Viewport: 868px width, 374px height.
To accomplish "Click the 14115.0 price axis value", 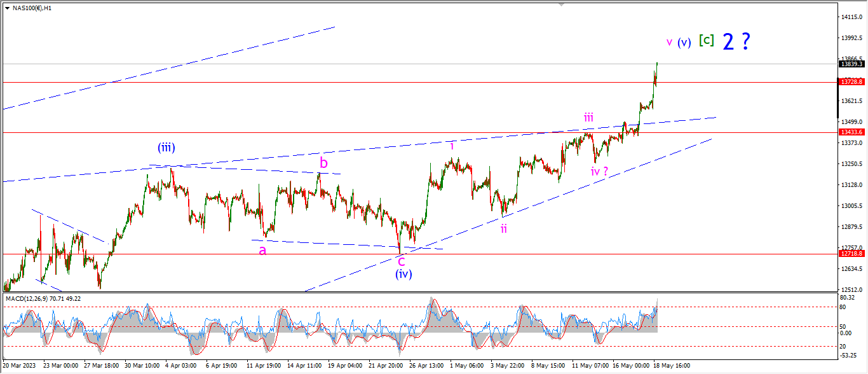I will [x=851, y=17].
